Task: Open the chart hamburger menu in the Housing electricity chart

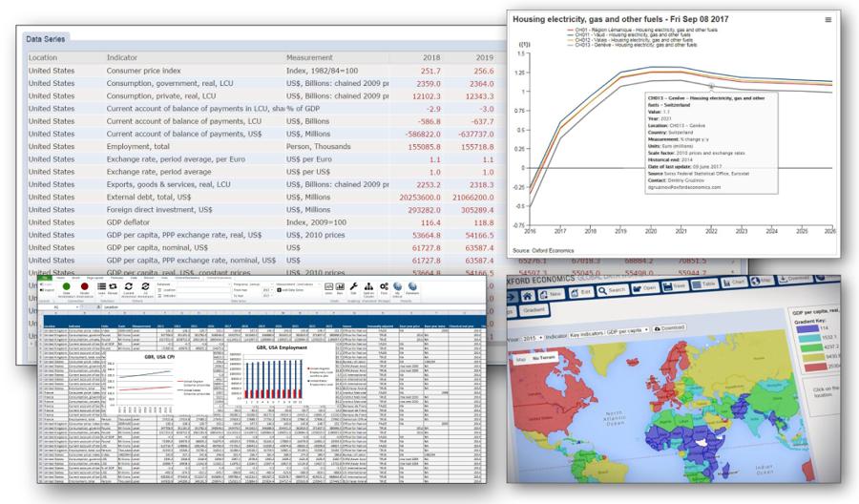Action: point(828,20)
